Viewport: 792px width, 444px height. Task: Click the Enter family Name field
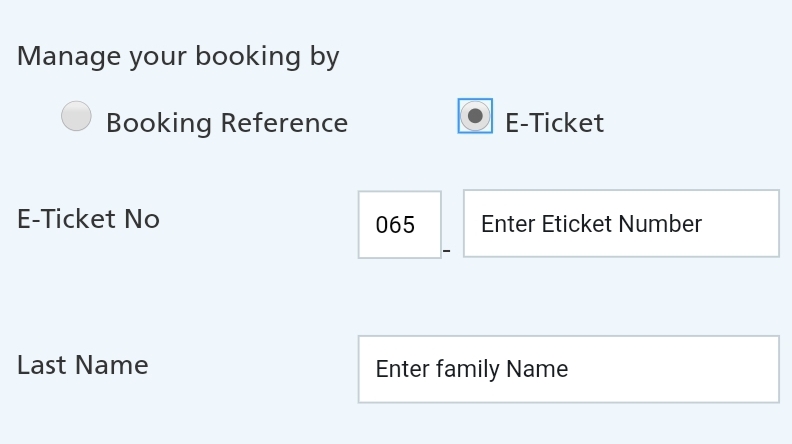click(x=568, y=369)
